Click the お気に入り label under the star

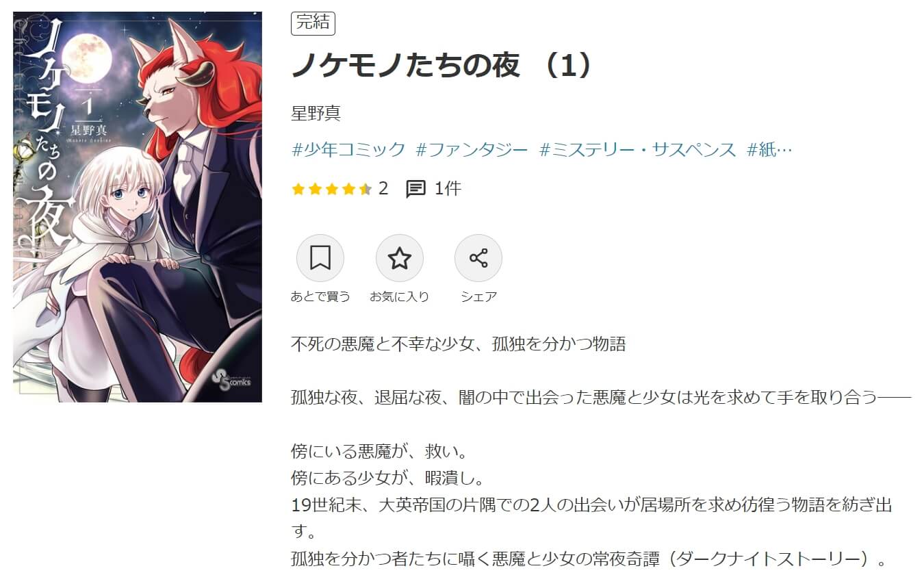point(399,296)
